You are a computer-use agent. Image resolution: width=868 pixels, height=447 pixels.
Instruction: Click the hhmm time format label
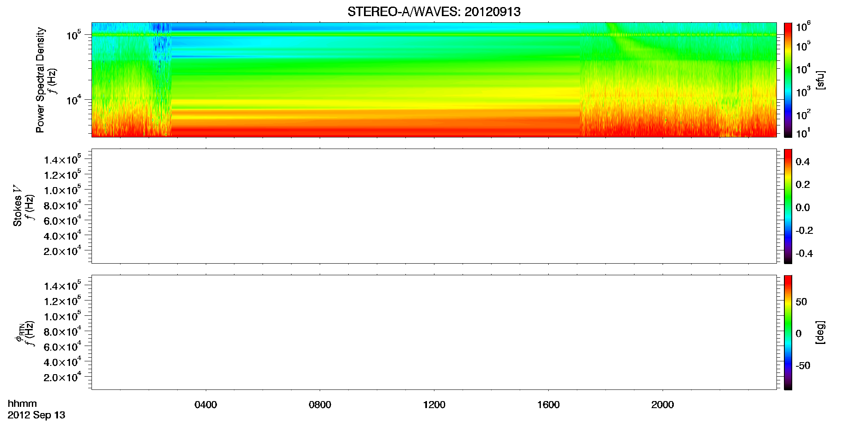[22, 404]
